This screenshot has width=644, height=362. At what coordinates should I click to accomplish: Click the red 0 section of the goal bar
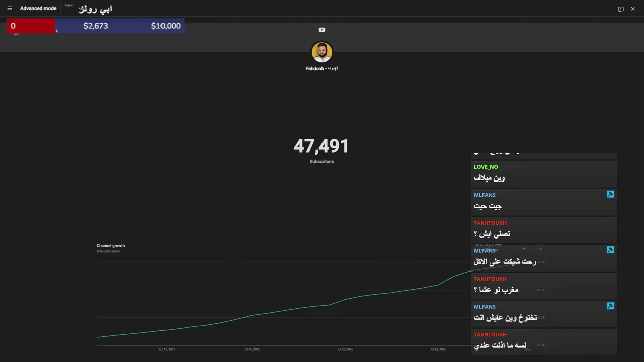(31, 26)
